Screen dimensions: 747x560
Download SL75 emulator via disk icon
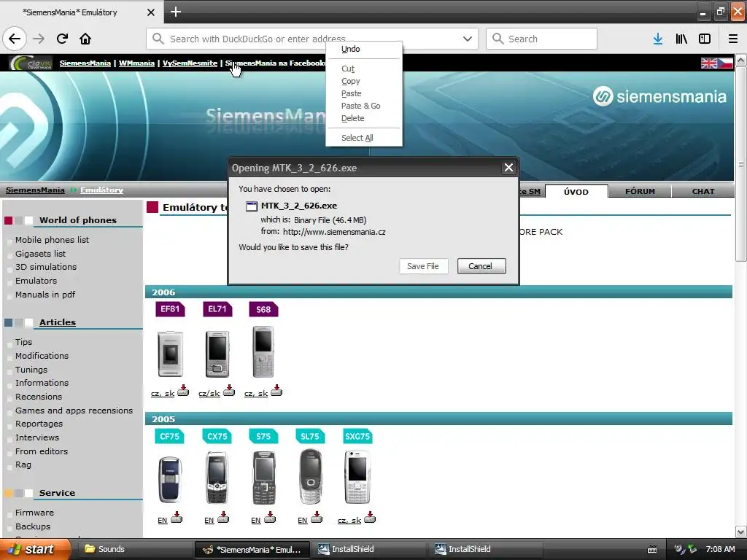[x=317, y=517]
